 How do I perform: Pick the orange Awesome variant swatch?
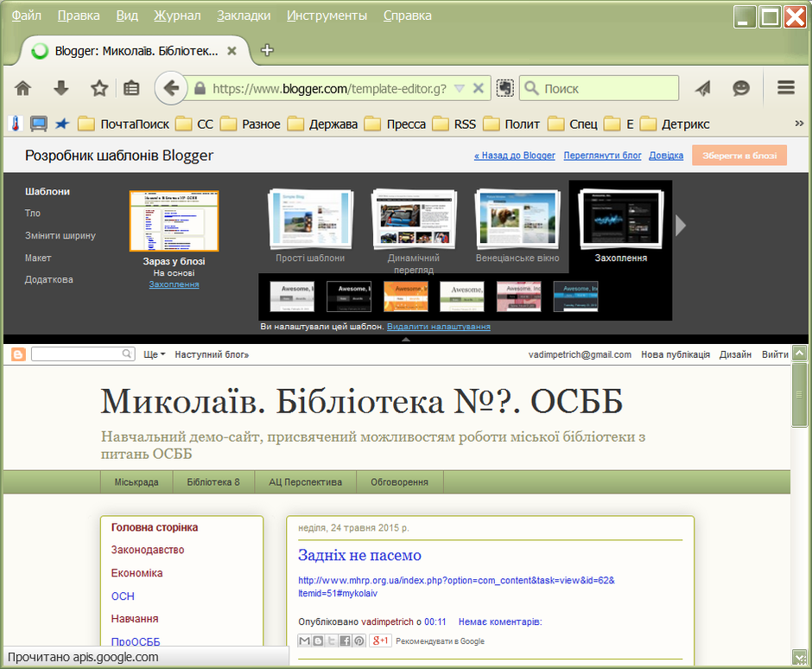click(x=406, y=296)
